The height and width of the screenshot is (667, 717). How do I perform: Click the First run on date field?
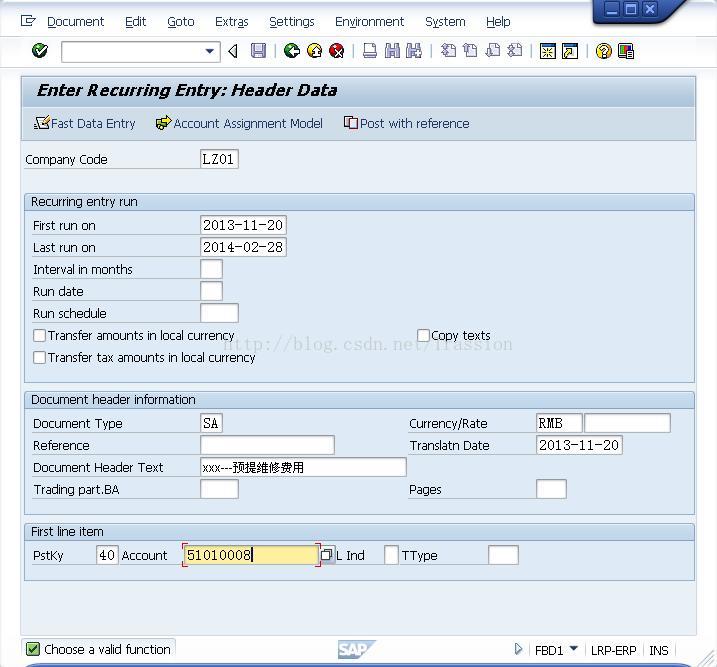coord(243,225)
